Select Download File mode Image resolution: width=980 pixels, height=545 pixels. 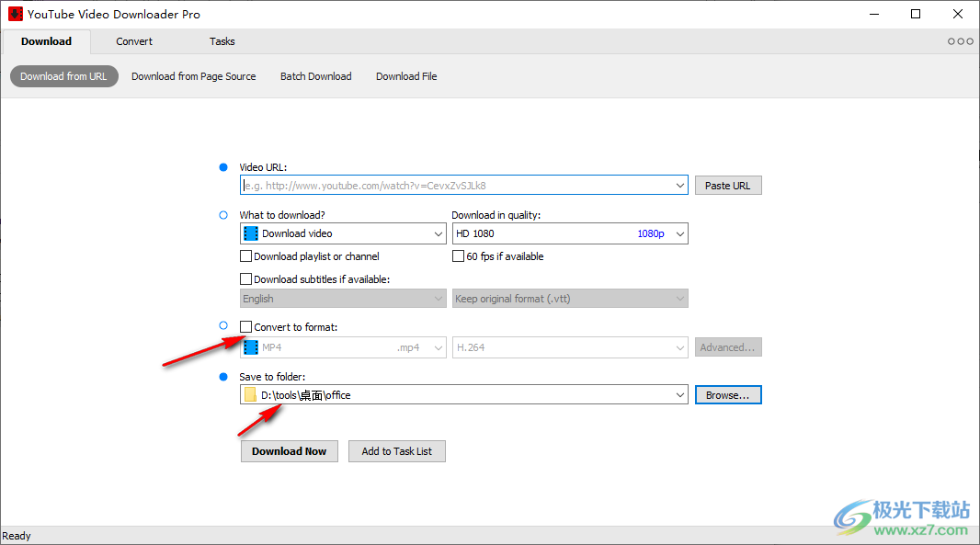(x=406, y=76)
